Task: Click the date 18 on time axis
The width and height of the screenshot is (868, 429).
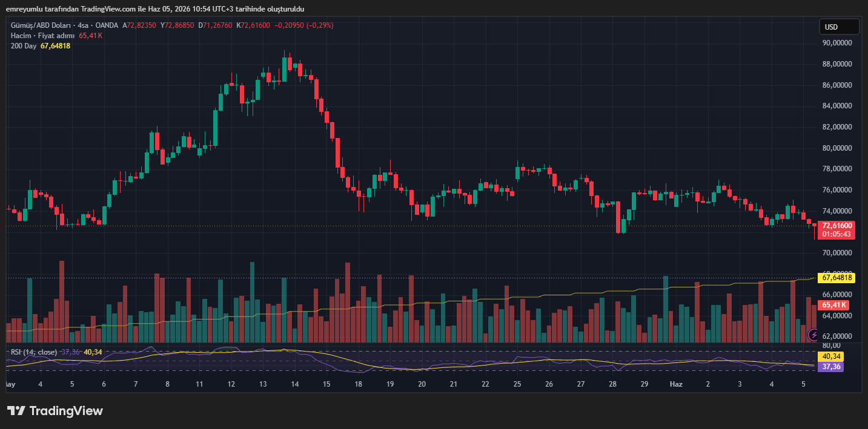Action: tap(358, 384)
